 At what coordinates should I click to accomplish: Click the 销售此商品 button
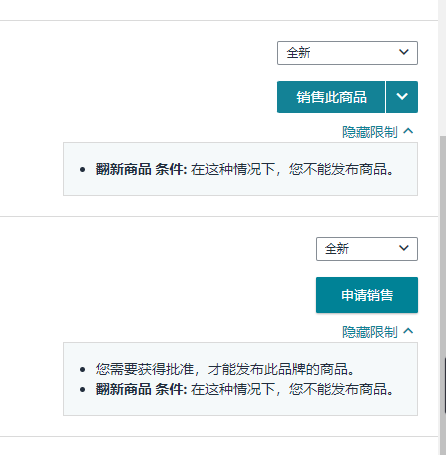pyautogui.click(x=331, y=97)
